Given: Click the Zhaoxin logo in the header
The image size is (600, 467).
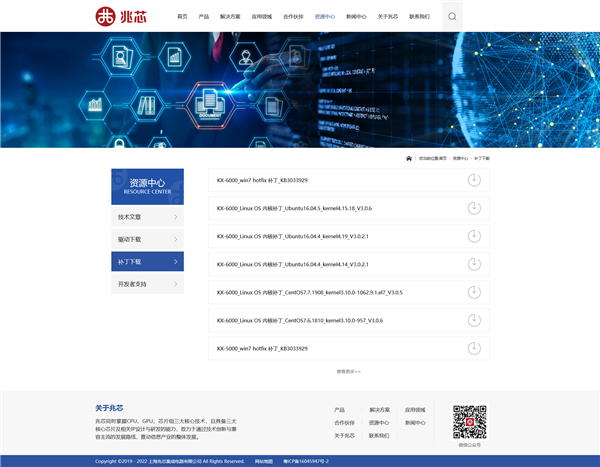Looking at the screenshot, I should 121,16.
